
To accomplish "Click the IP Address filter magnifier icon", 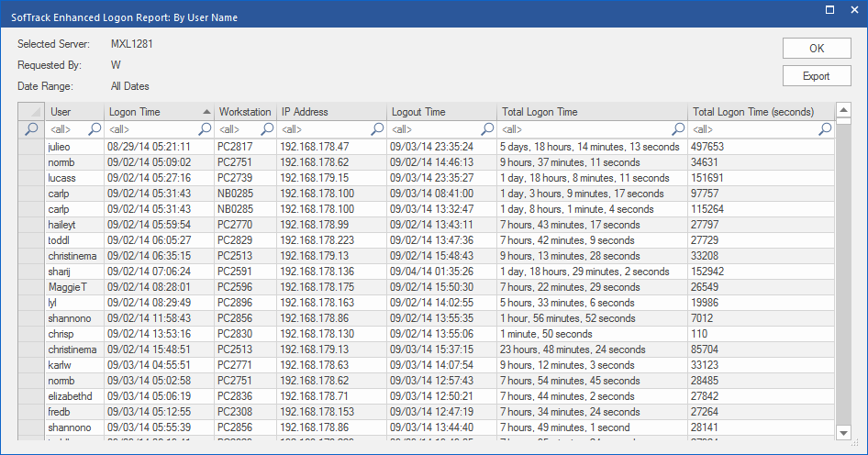I will pos(377,129).
